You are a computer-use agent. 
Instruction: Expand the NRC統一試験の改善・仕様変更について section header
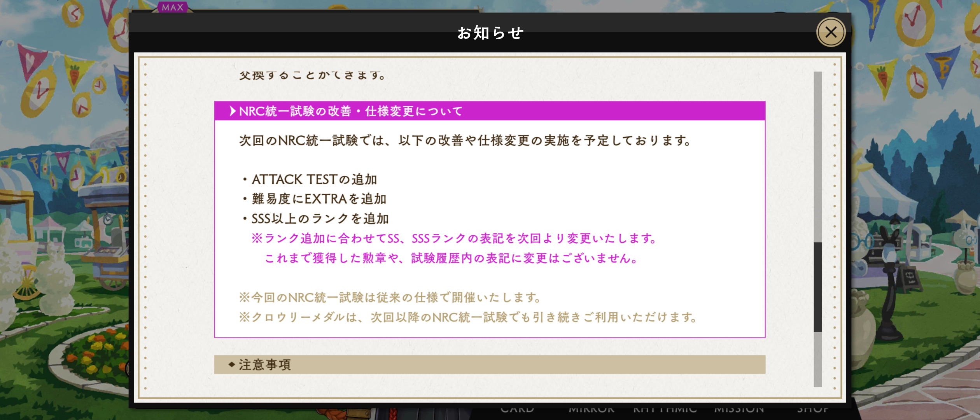pyautogui.click(x=490, y=111)
